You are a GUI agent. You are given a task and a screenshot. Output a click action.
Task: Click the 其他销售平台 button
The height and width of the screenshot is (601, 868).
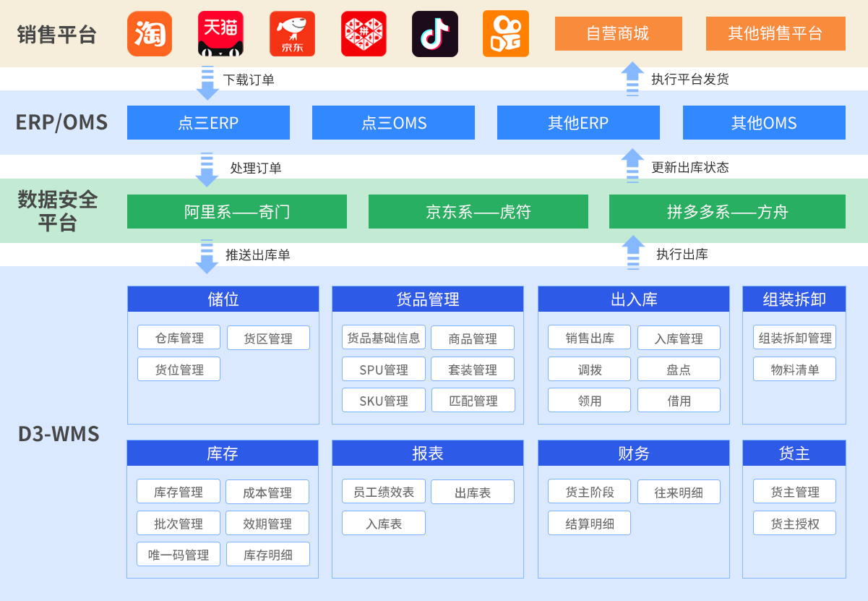click(775, 33)
